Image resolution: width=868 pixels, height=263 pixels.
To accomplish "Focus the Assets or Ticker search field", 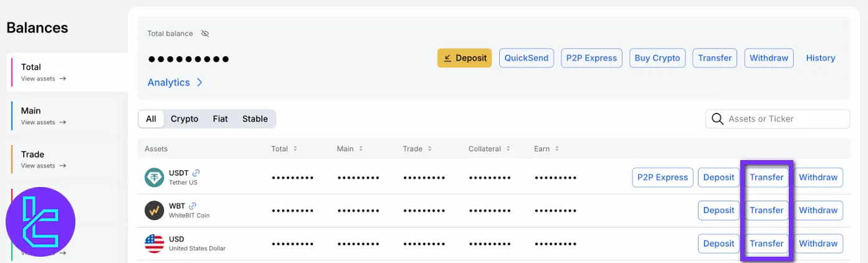I will tap(778, 119).
